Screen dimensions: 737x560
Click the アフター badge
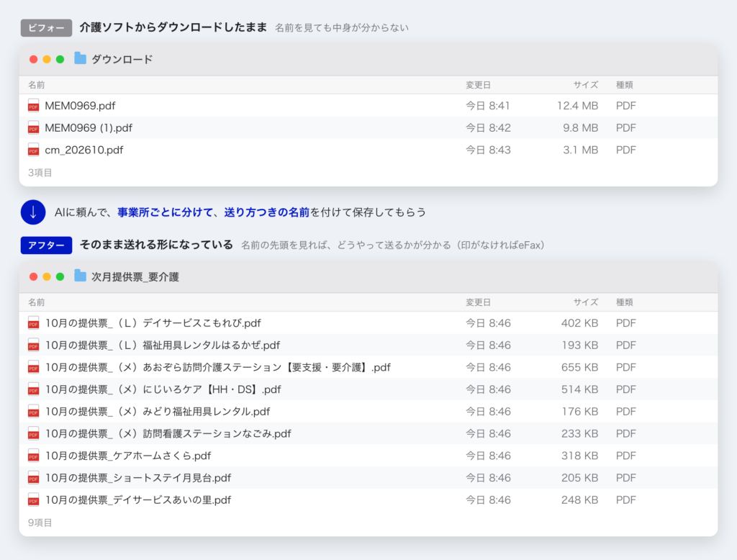(46, 245)
